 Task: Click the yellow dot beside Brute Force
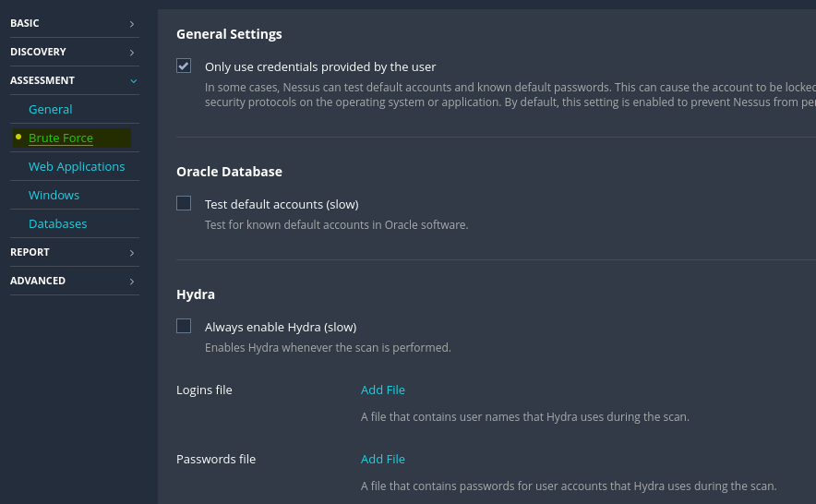[x=18, y=137]
